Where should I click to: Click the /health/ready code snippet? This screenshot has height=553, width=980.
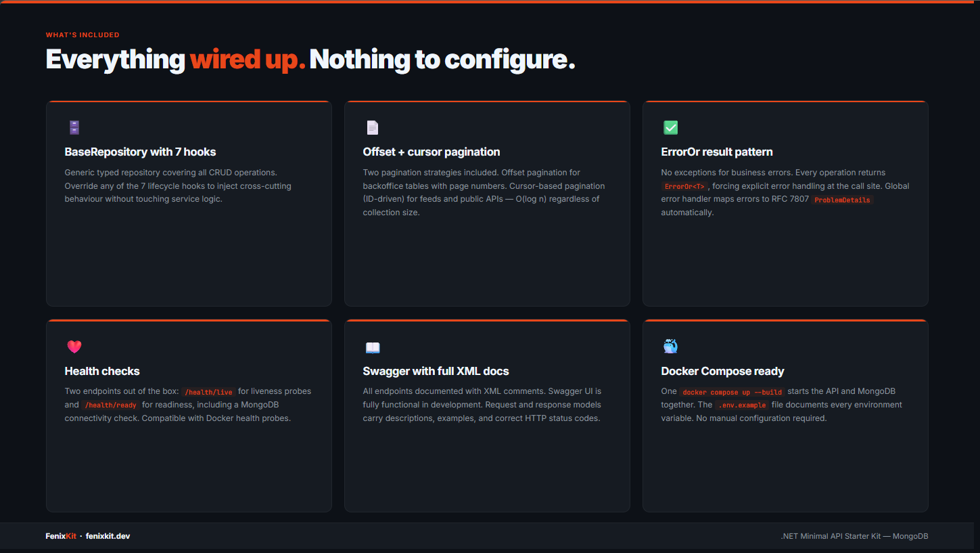[110, 405]
